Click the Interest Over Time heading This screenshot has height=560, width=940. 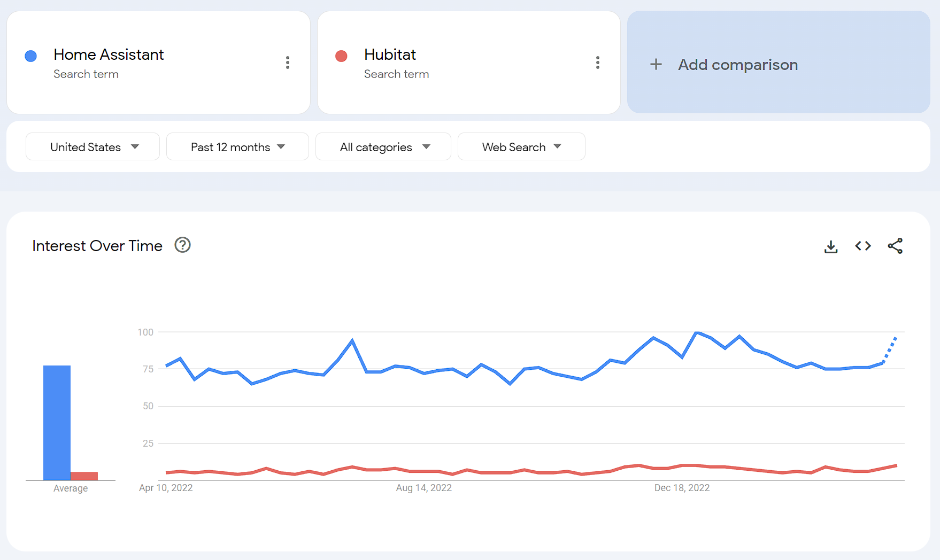pos(97,245)
